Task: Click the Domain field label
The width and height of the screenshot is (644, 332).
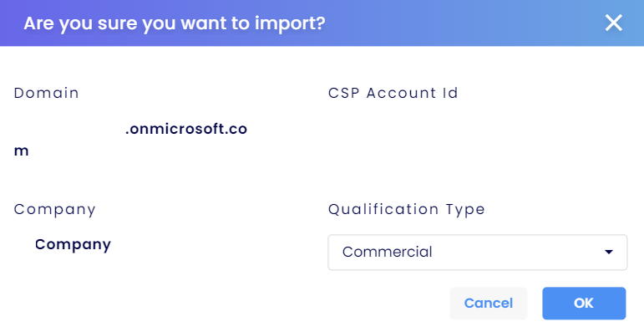Action: (x=47, y=93)
